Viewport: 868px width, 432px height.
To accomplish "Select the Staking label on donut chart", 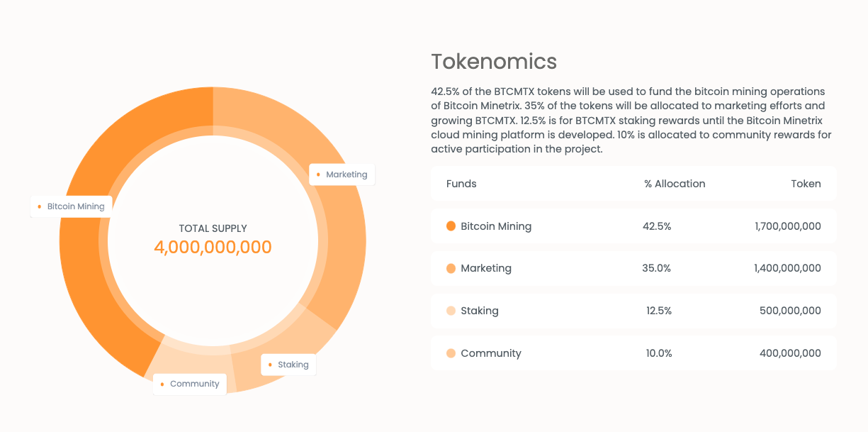I will (288, 365).
